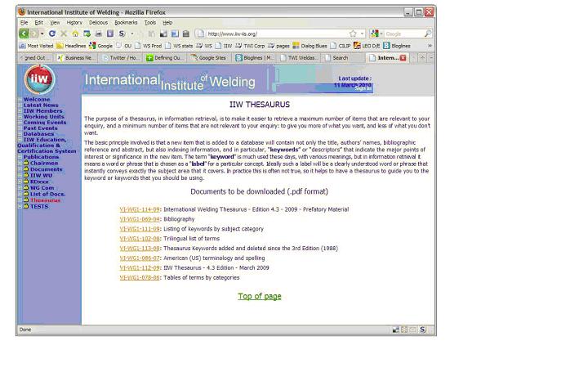Open the Delicious menu
588x368 pixels.
click(98, 23)
